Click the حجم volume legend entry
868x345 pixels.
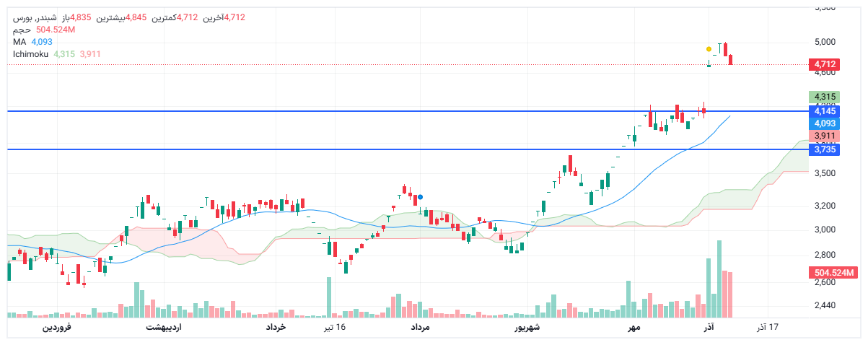click(x=22, y=30)
